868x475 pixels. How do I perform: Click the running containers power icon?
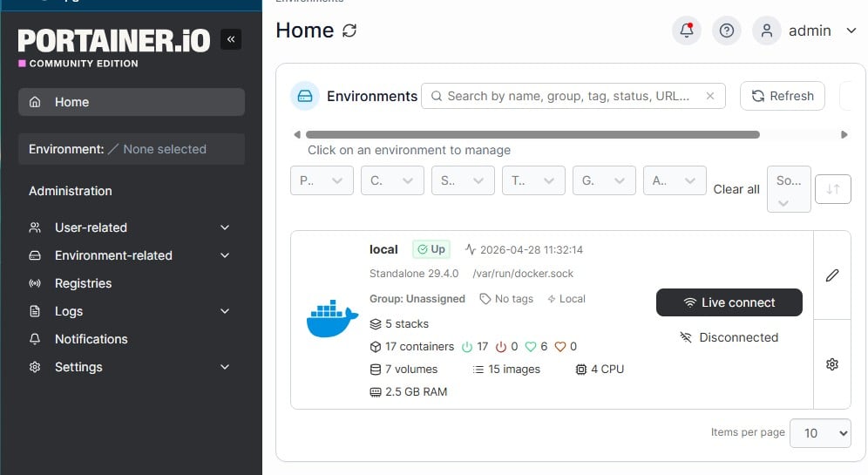point(467,347)
